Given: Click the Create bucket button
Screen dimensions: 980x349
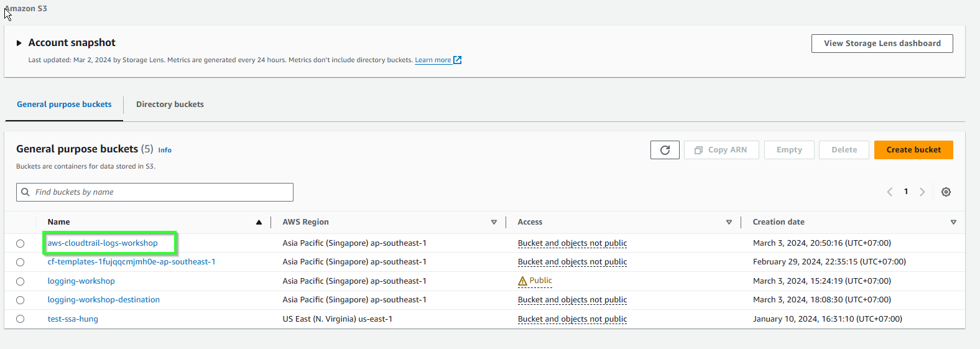Looking at the screenshot, I should pos(913,150).
